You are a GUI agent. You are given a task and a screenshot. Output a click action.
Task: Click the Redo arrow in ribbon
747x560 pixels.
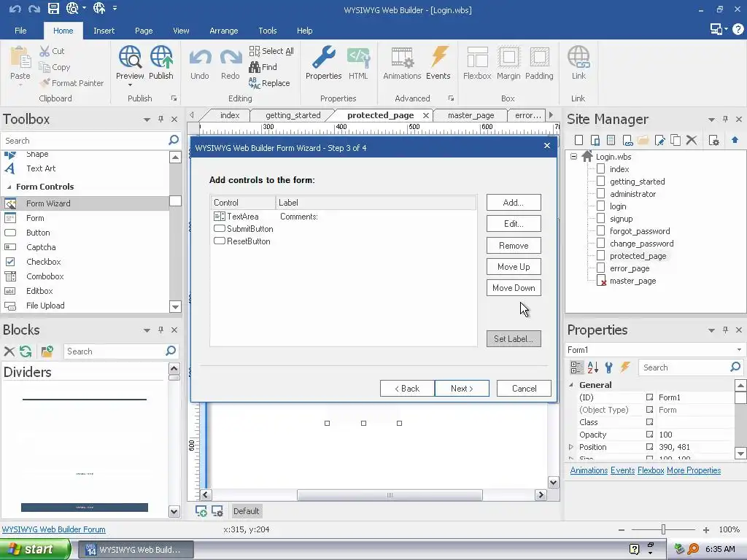click(x=230, y=58)
